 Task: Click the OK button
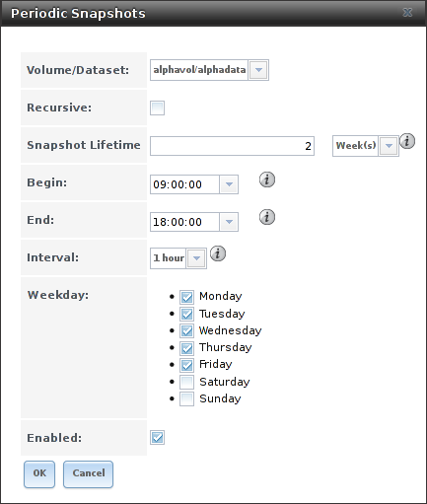39,473
